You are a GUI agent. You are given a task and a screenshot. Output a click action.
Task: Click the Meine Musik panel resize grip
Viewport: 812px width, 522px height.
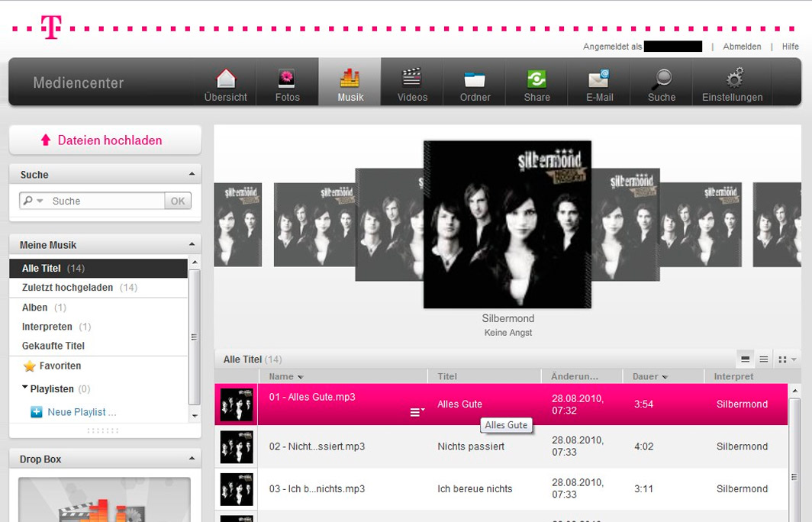[x=103, y=430]
